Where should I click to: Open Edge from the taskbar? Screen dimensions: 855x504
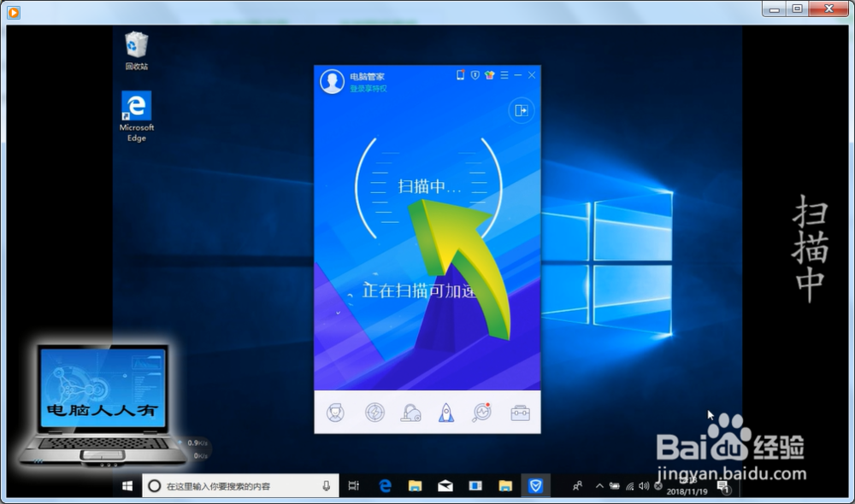click(x=385, y=485)
